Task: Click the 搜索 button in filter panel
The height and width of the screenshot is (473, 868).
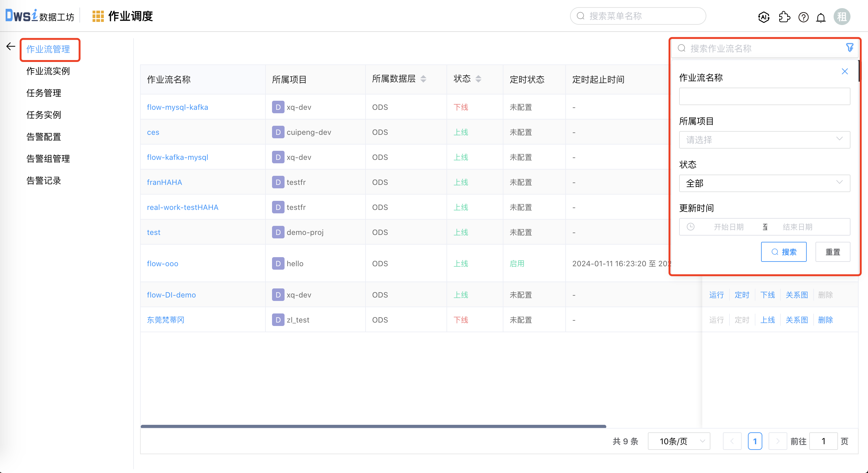Action: coord(784,252)
